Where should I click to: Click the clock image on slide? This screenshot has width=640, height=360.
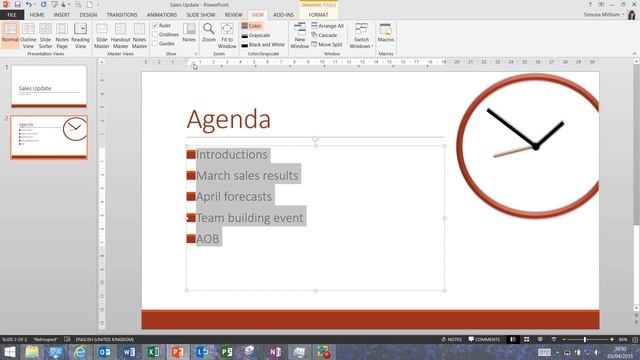point(528,146)
